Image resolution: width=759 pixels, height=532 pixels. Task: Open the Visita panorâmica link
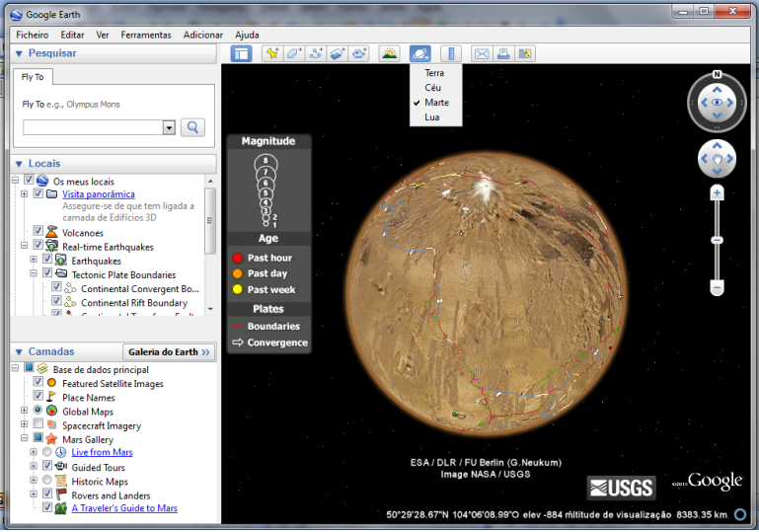(99, 194)
